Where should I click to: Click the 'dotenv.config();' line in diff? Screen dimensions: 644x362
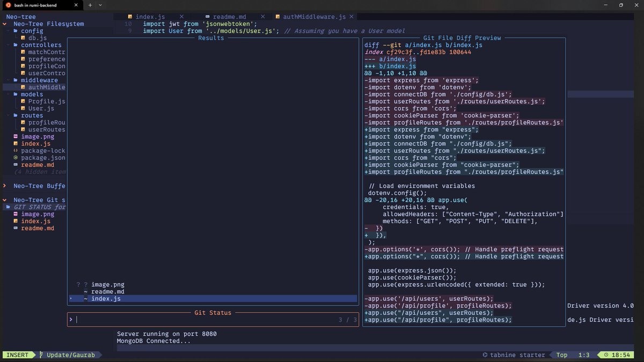tap(397, 193)
